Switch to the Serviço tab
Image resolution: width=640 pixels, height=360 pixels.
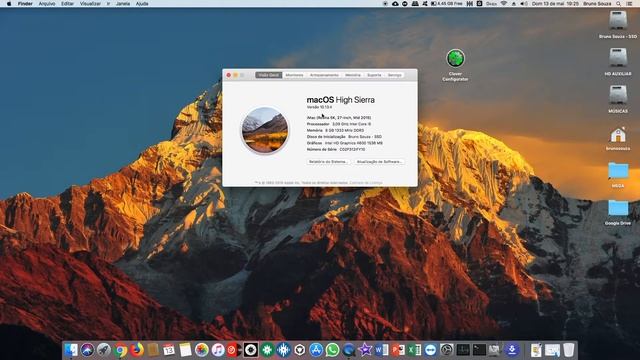point(394,75)
